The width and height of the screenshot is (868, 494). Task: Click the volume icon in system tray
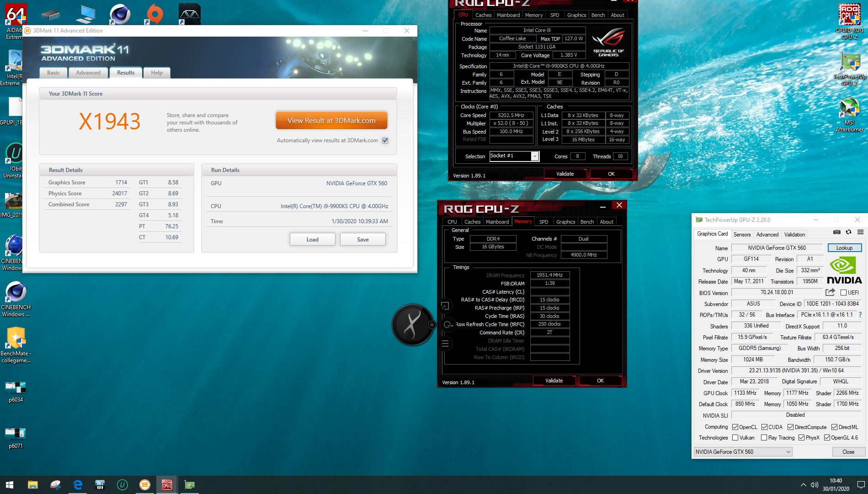[x=814, y=485]
